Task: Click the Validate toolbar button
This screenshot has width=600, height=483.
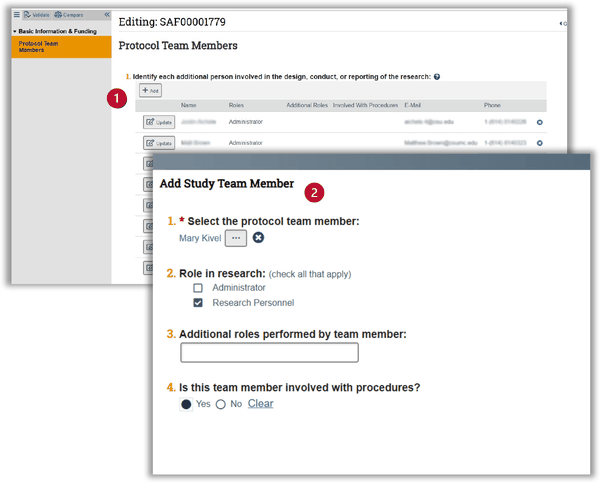Action: click(x=37, y=15)
